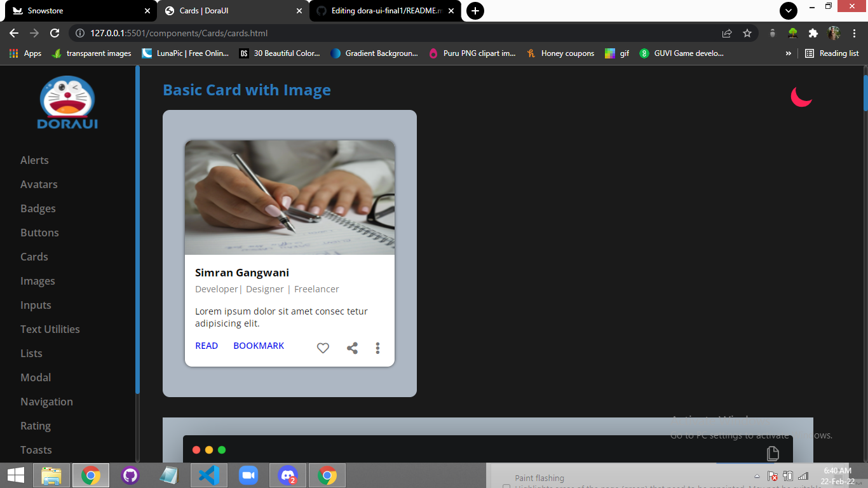Click the browser back arrow
The width and height of the screenshot is (868, 488).
click(x=14, y=33)
